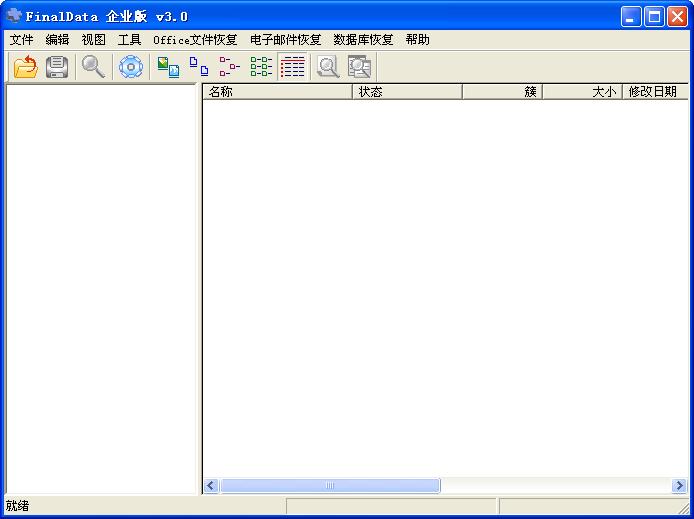Select the purple list view icon
Image resolution: width=694 pixels, height=519 pixels.
click(x=230, y=67)
